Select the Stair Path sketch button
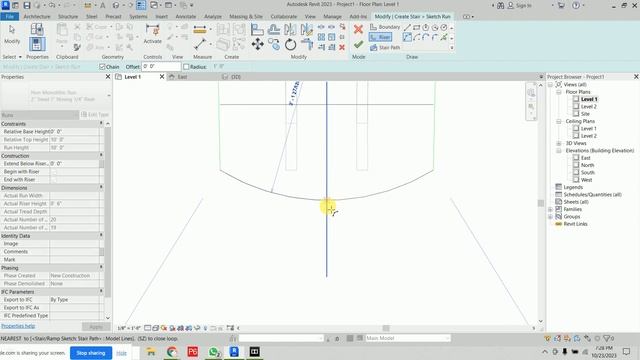This screenshot has width=640, height=360. 385,47
